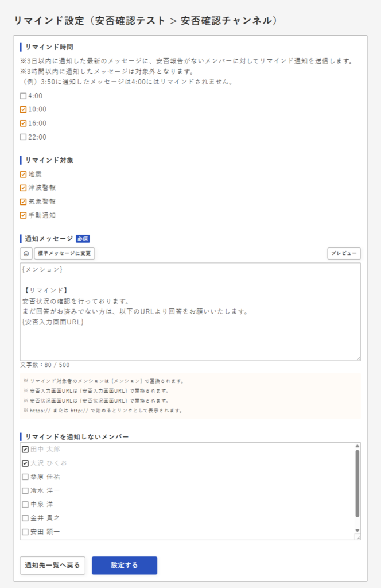This screenshot has width=381, height=588.
Task: Open the プレビュー preview button
Action: [344, 253]
